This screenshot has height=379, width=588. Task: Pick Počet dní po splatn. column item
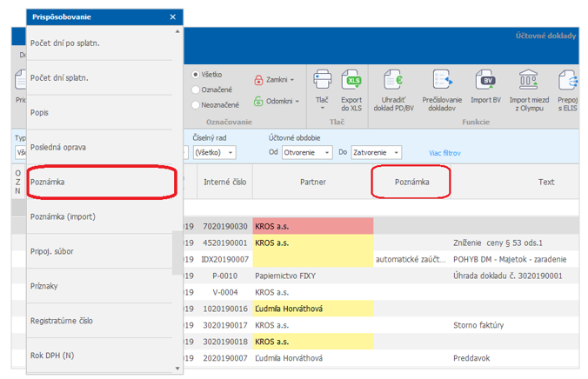[99, 43]
